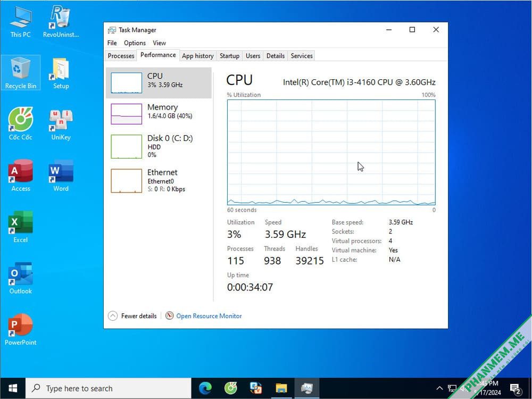
Task: Click the Virtual machine Yes value
Action: pos(393,250)
